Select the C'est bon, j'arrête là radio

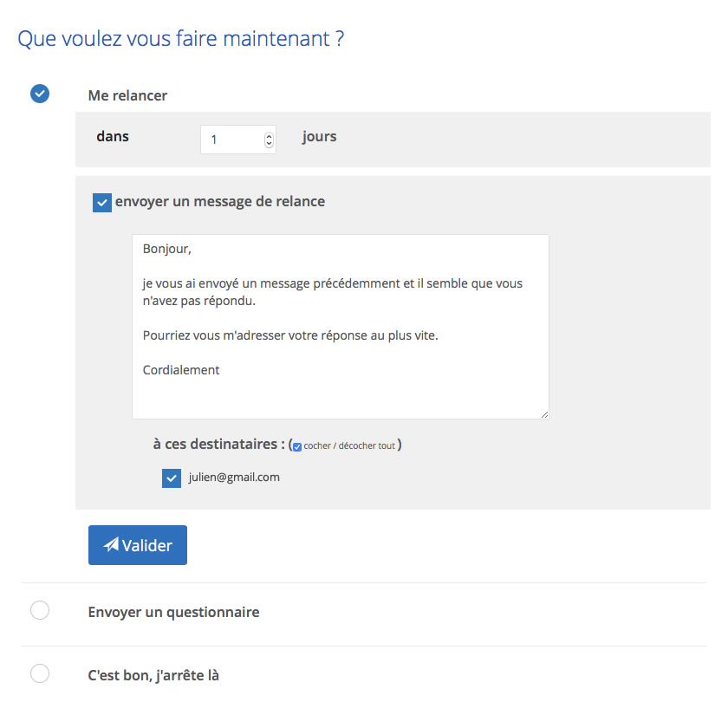[x=40, y=673]
